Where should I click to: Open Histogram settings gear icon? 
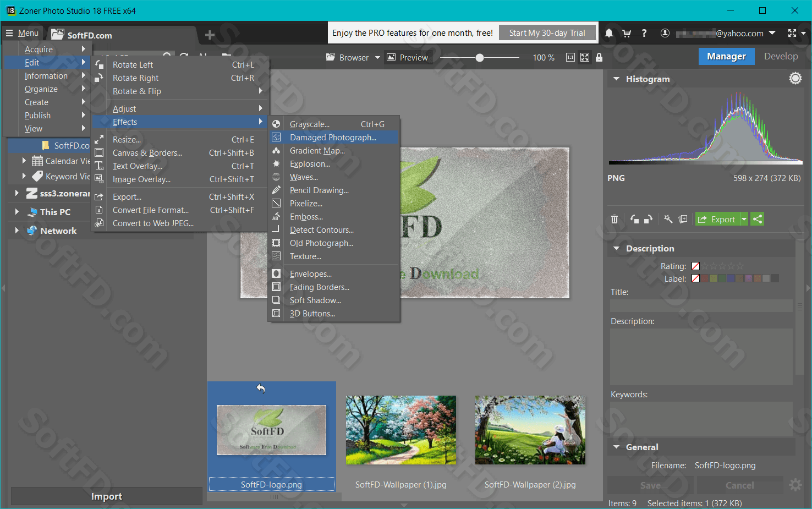[795, 79]
